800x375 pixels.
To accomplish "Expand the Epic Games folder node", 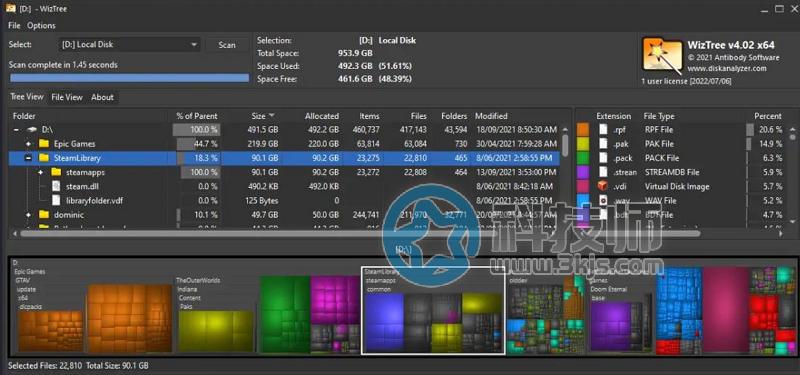I will [29, 144].
